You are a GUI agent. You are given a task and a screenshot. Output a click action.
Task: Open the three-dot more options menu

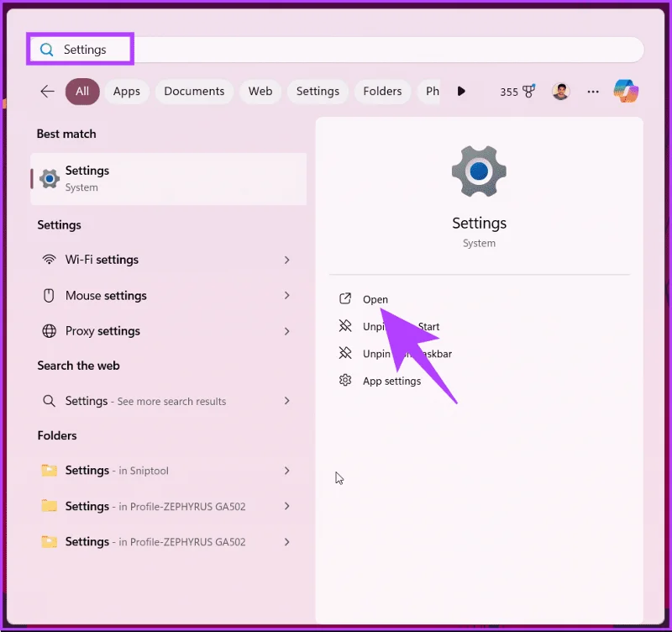(593, 92)
